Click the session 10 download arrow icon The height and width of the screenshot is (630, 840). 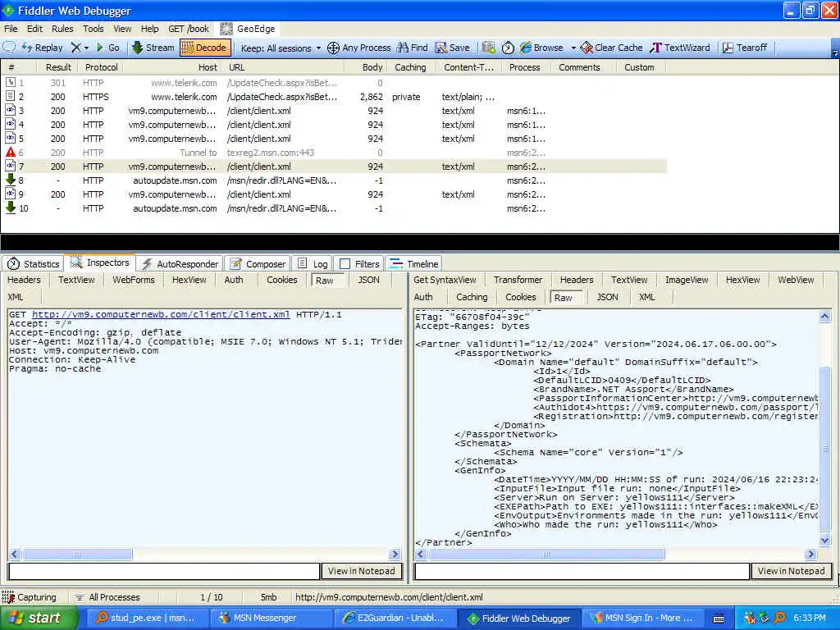point(10,208)
